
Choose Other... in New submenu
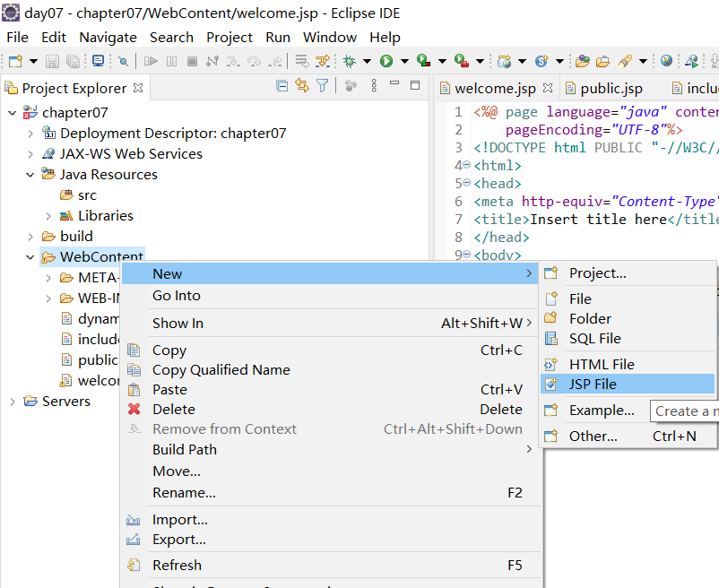tap(628, 436)
